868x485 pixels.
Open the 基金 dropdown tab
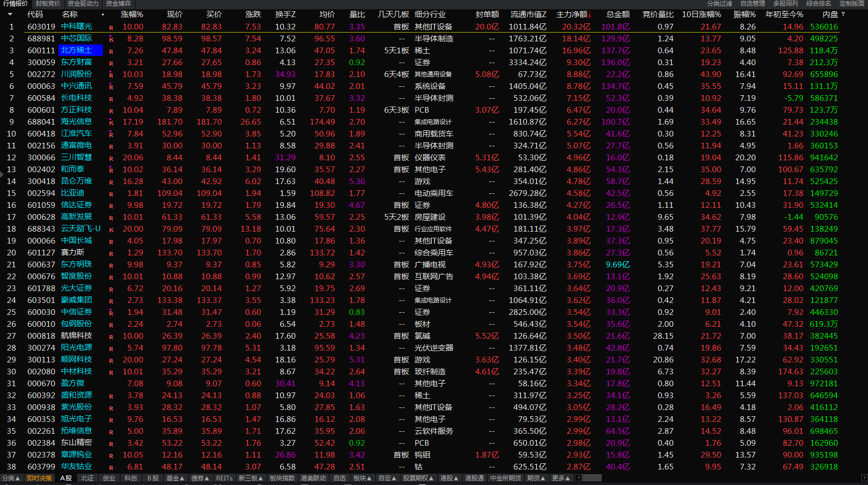pyautogui.click(x=175, y=478)
